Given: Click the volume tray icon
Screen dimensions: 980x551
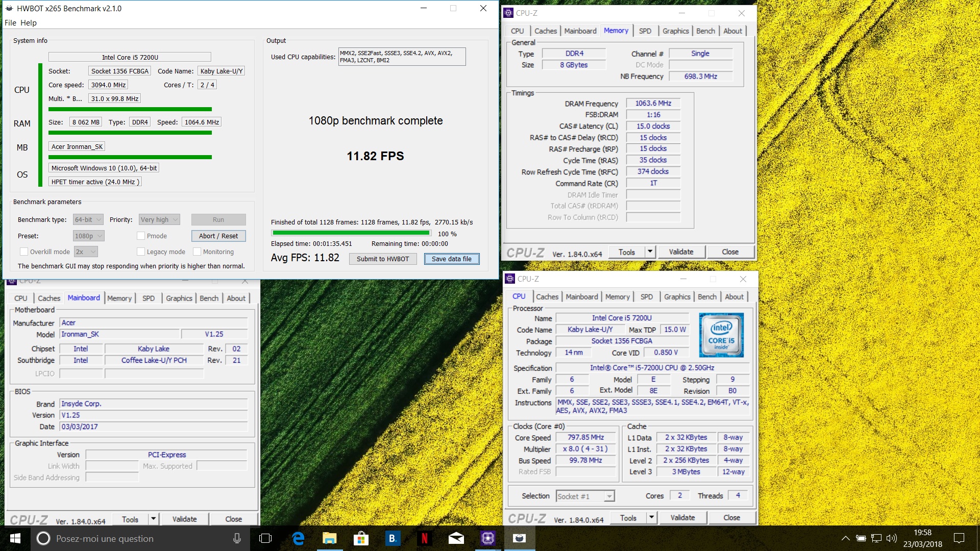Looking at the screenshot, I should [892, 538].
